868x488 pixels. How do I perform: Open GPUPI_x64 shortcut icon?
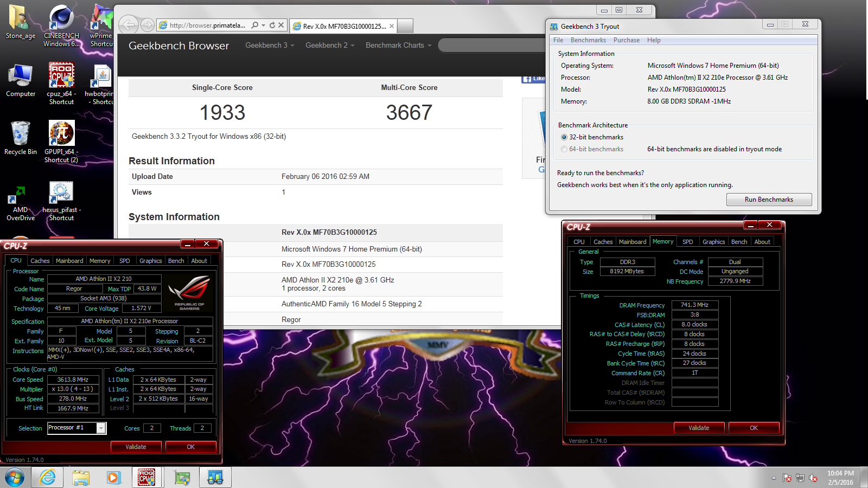tap(61, 142)
